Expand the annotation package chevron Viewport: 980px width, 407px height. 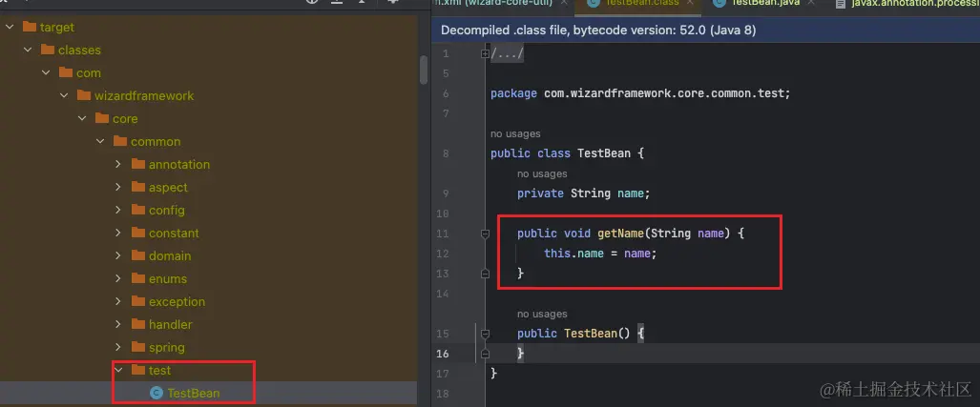118,164
